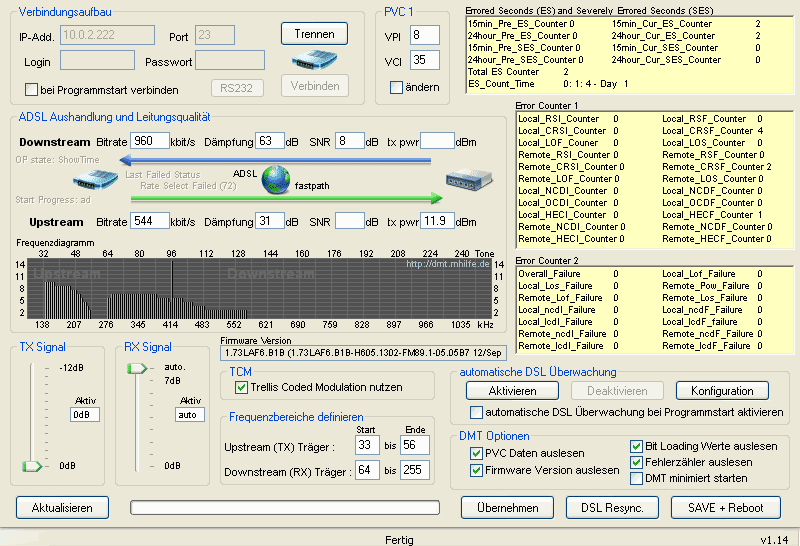Click the Downstream Bitrate field showing 960
The height and width of the screenshot is (546, 800).
point(150,141)
